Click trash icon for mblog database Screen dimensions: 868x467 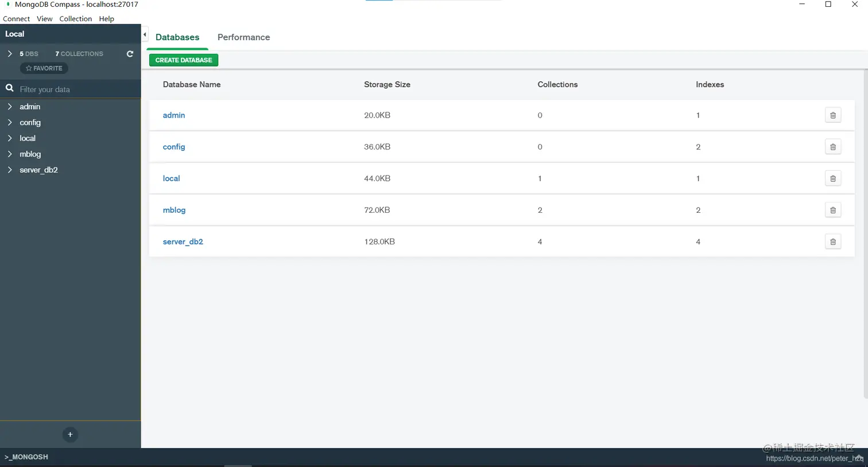[x=833, y=210]
